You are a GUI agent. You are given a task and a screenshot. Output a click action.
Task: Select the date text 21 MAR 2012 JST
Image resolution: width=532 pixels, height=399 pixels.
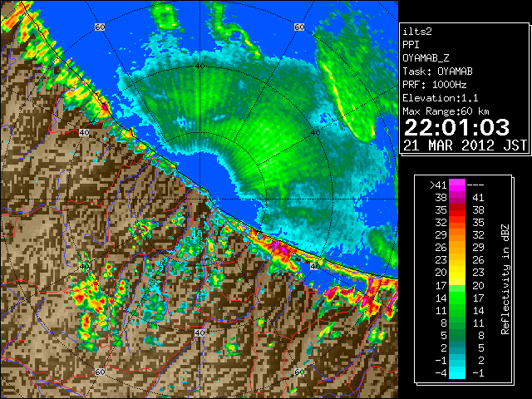click(465, 145)
